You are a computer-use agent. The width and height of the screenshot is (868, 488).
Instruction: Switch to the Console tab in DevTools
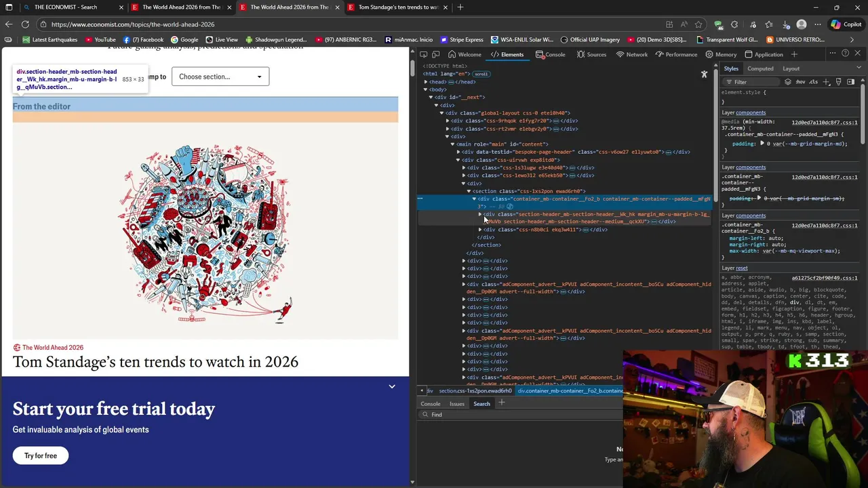[x=550, y=54]
